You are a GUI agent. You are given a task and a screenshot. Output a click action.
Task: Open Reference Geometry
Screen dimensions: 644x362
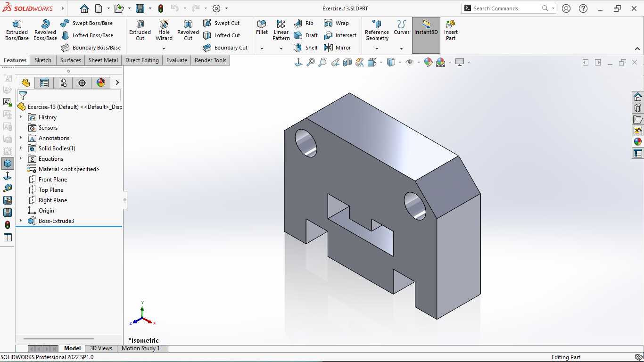click(x=377, y=30)
